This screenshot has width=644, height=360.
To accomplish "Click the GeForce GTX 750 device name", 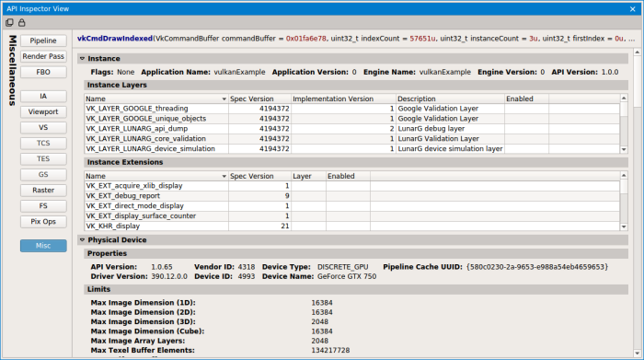I will [347, 276].
